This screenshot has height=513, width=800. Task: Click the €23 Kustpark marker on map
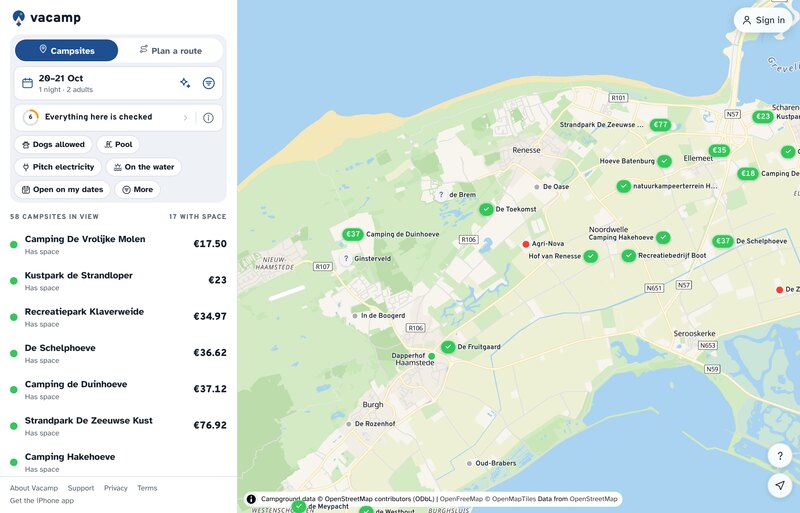tap(763, 117)
